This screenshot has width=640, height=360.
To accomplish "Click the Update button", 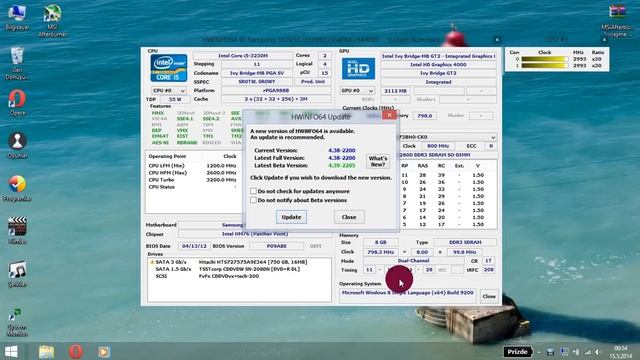I will pos(291,217).
